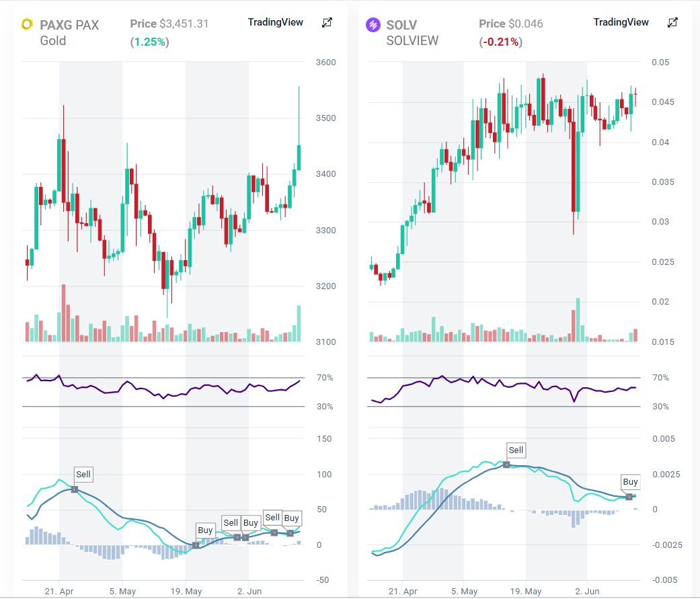Click the Sell marker on SOLV MACD
This screenshot has width=700, height=599.
click(516, 450)
